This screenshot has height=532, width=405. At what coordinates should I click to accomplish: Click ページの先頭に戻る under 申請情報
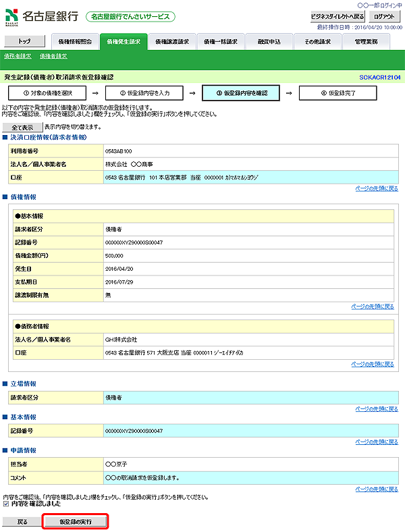377,489
